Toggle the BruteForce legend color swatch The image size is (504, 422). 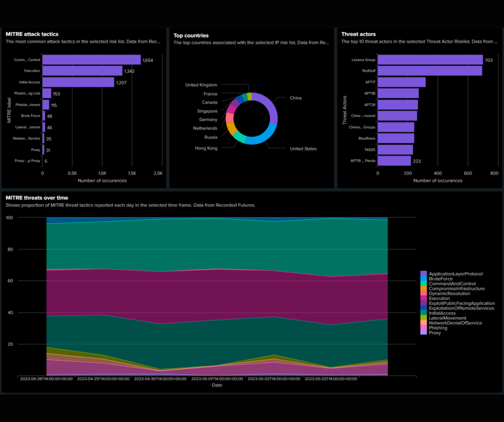pos(423,279)
